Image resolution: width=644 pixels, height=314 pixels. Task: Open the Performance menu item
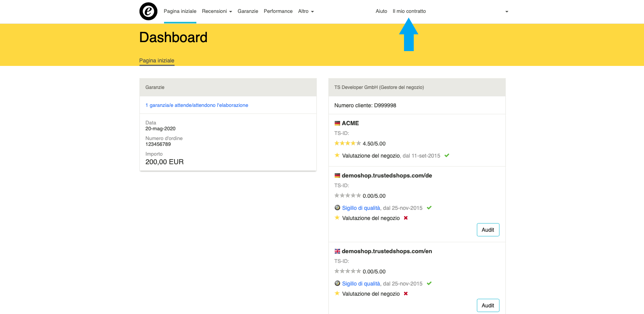[x=278, y=11]
